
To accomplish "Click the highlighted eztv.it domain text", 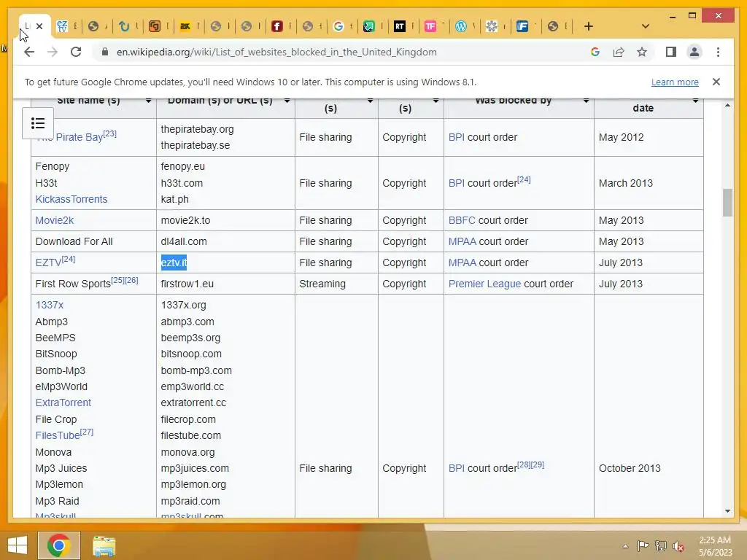I will tap(174, 262).
